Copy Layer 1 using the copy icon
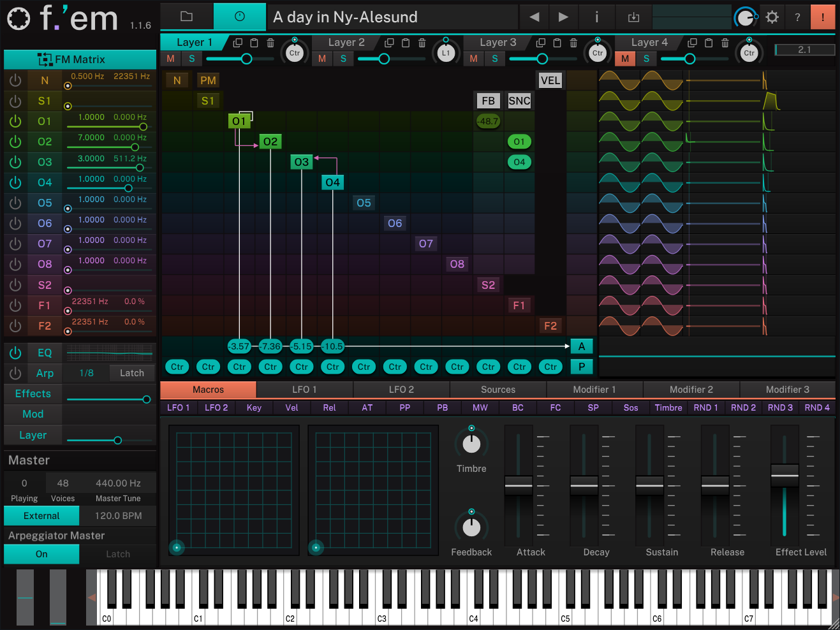This screenshot has width=840, height=630. (x=237, y=43)
